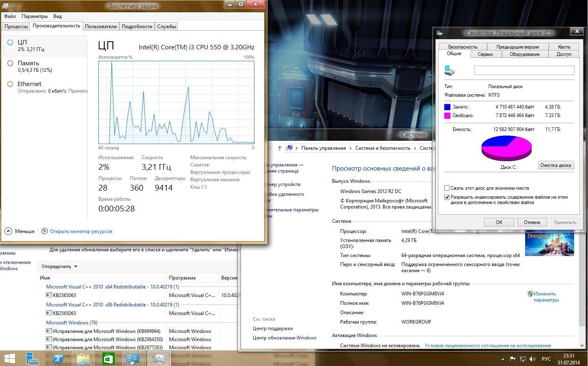Select Microsoft Windows (76) group header
Image resolution: width=588 pixels, height=366 pixels.
(x=71, y=323)
